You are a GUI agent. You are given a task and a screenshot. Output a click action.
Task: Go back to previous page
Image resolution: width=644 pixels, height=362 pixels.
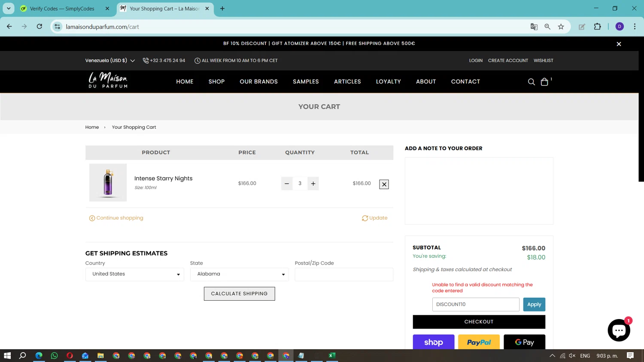pyautogui.click(x=9, y=27)
